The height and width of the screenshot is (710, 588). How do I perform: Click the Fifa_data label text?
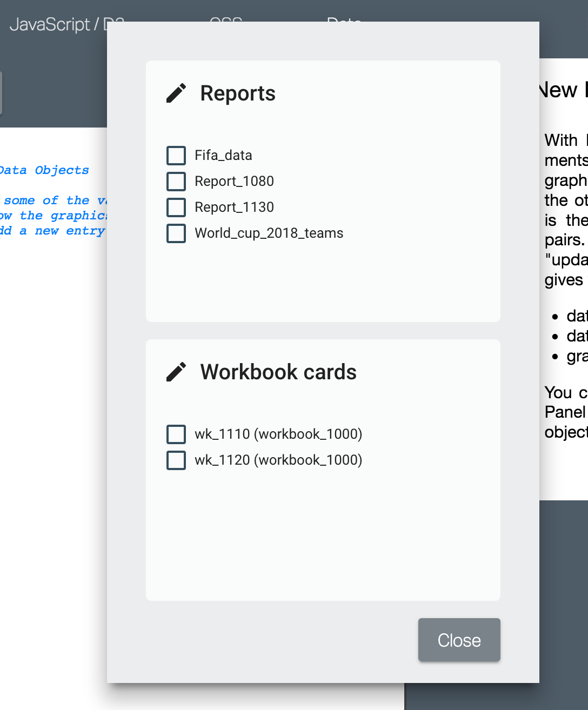point(223,155)
